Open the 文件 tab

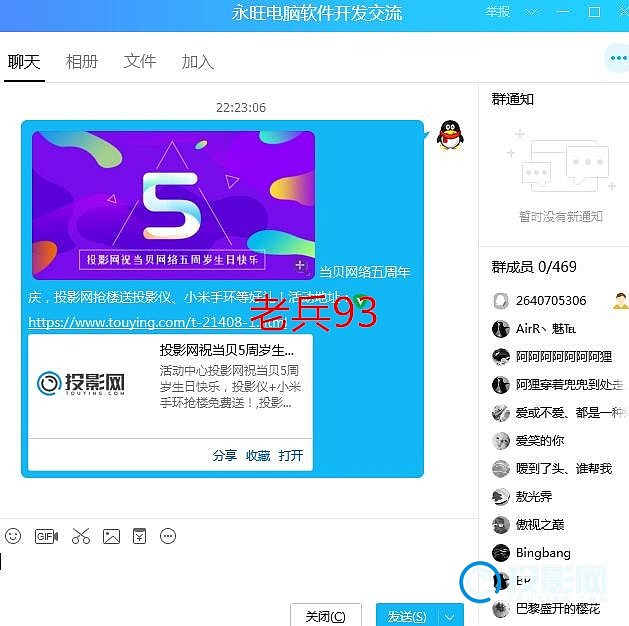140,62
